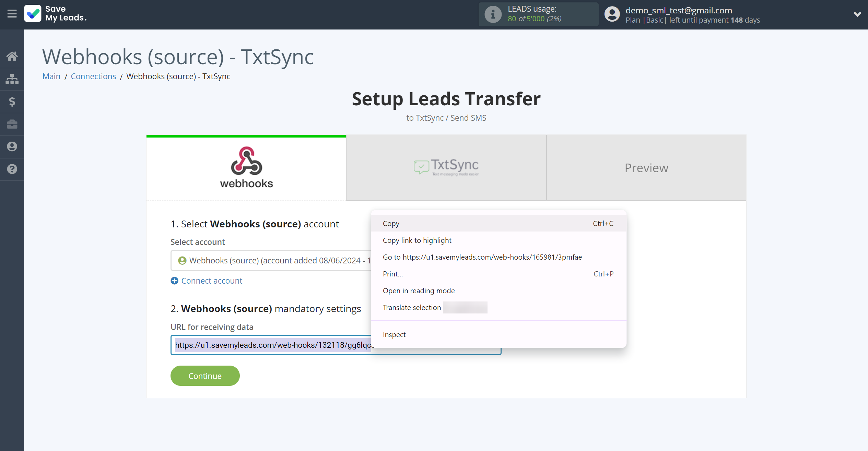This screenshot has width=868, height=451.
Task: Open the hamburger menu icon
Action: click(12, 14)
